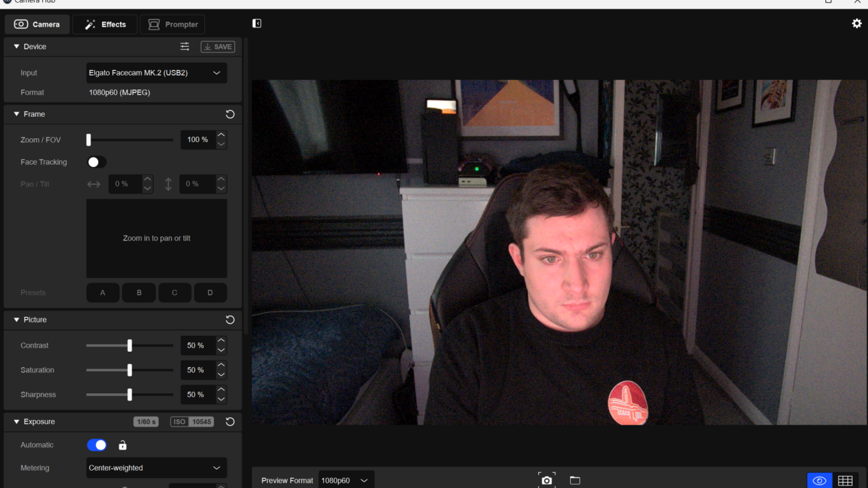Switch to the Effects tab
The width and height of the screenshot is (868, 488).
point(105,24)
